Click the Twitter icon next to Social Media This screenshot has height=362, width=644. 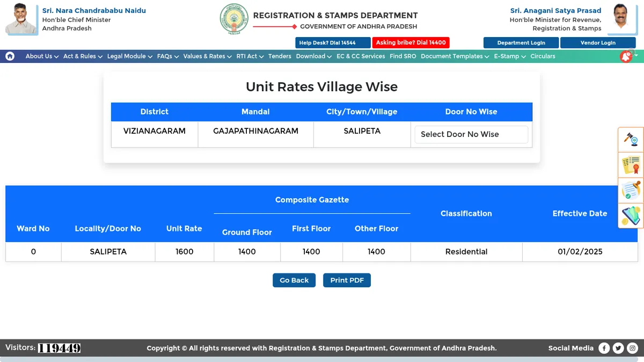(x=618, y=348)
